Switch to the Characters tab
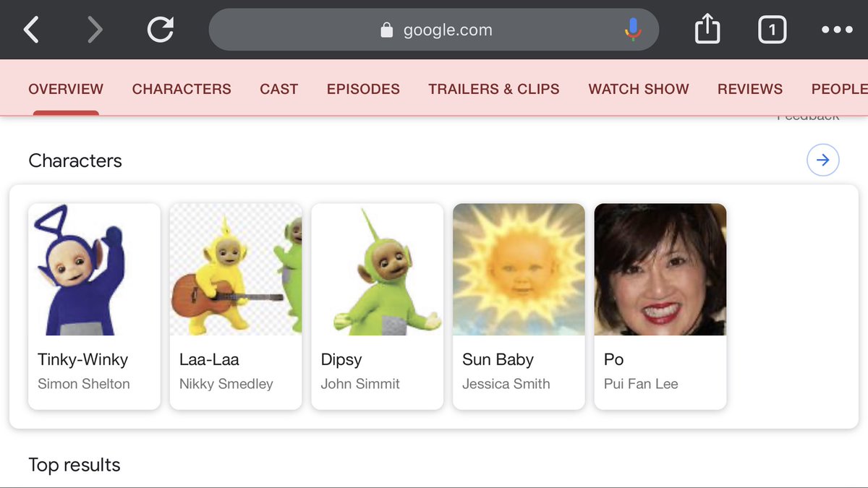 click(182, 89)
